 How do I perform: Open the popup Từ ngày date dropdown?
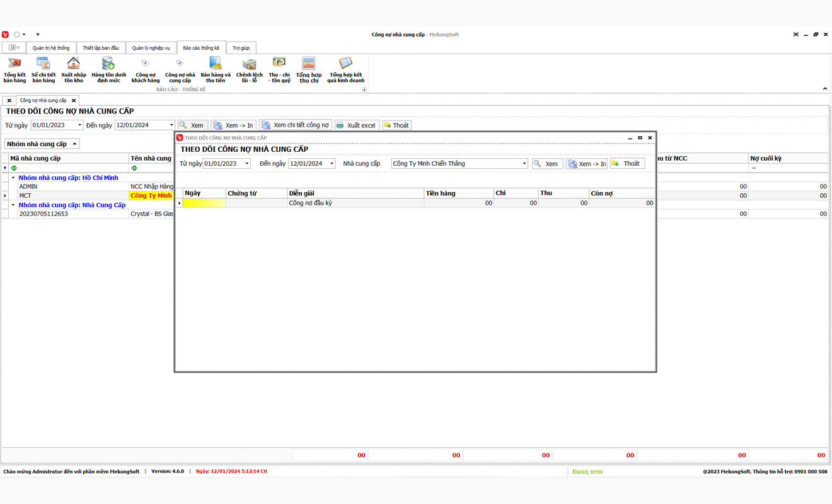click(x=246, y=164)
